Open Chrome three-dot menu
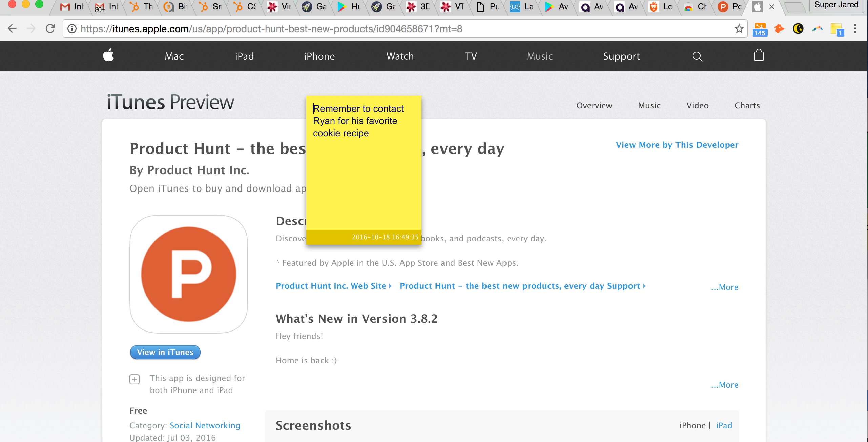 tap(855, 29)
